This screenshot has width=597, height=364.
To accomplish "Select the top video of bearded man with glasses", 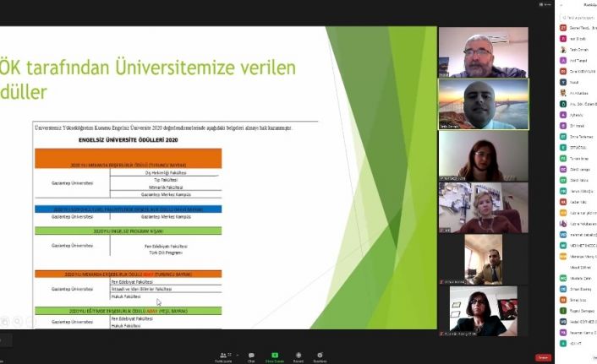I will tap(483, 52).
